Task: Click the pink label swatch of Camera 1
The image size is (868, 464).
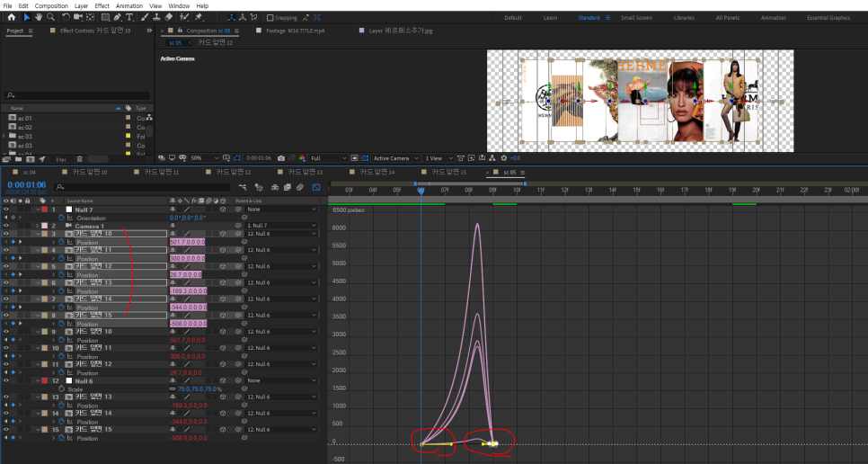Action: click(44, 226)
